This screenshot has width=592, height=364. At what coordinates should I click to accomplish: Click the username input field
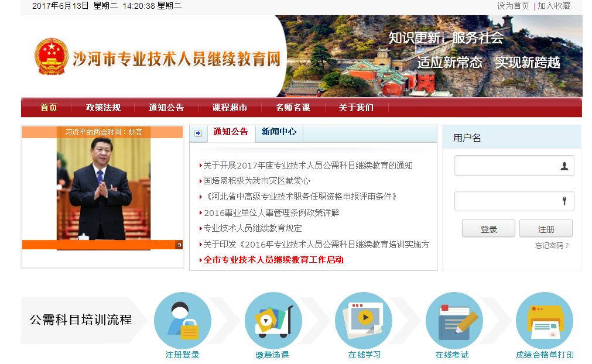[x=507, y=166]
